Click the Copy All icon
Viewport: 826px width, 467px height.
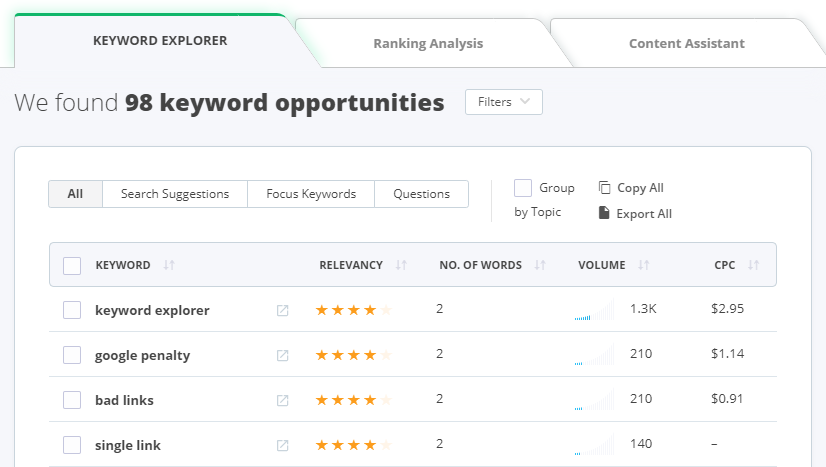pyautogui.click(x=604, y=188)
